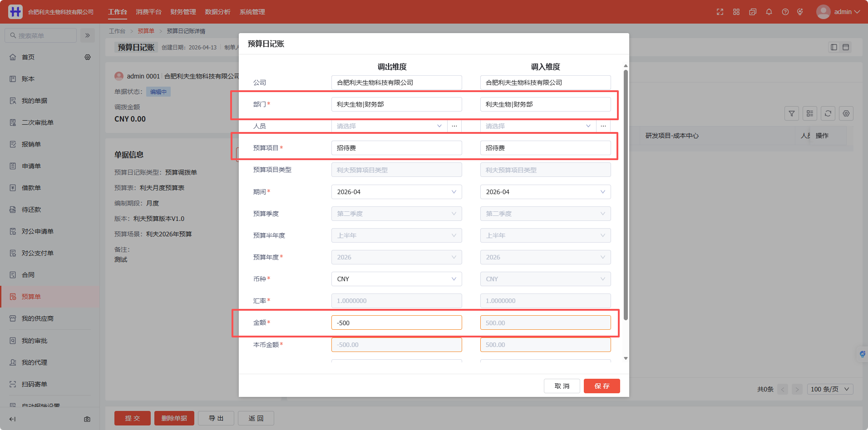Image resolution: width=868 pixels, height=430 pixels.
Task: Click scrollbar down arrow in dialog
Action: tap(626, 358)
